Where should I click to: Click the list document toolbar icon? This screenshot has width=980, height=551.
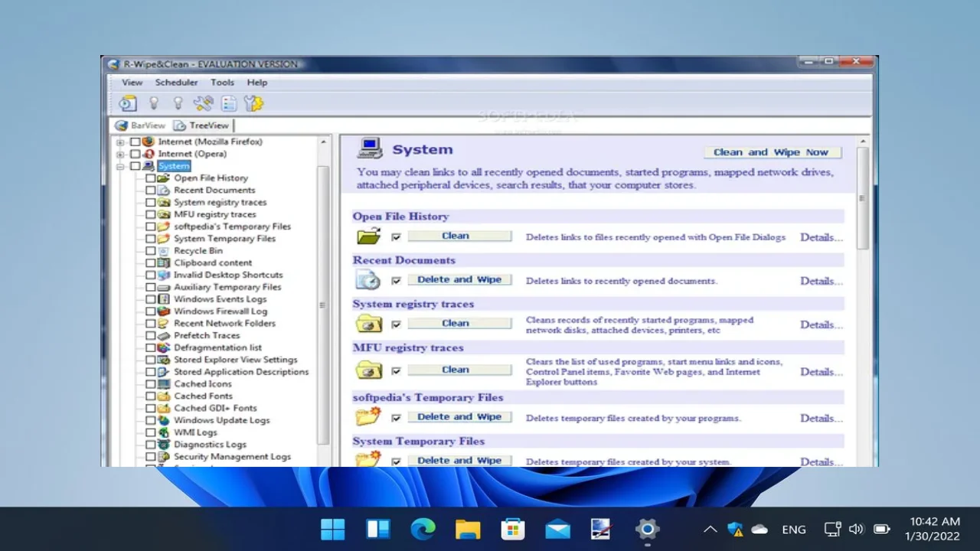(228, 103)
